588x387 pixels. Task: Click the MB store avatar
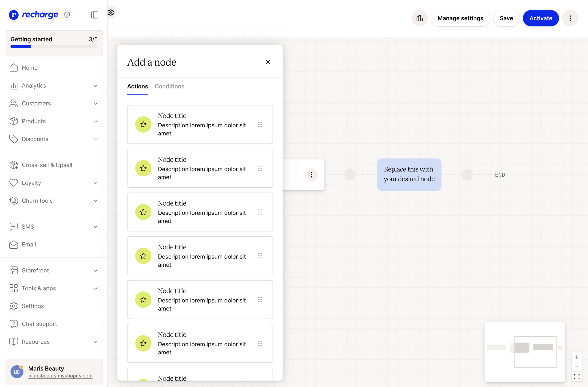17,372
